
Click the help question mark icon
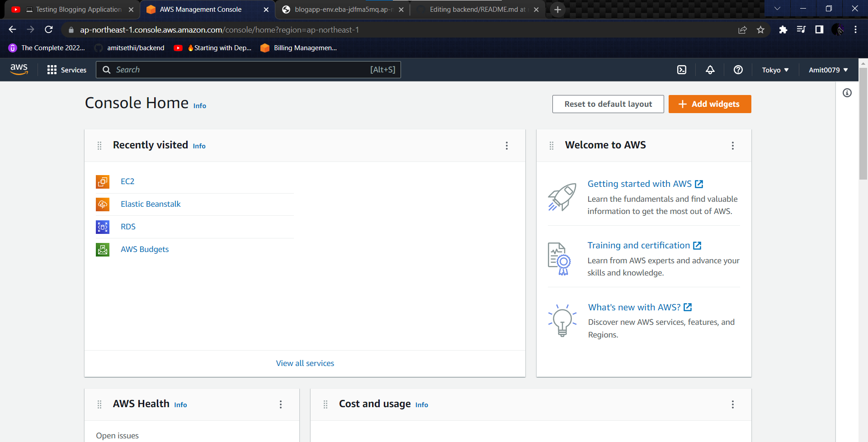pos(738,70)
